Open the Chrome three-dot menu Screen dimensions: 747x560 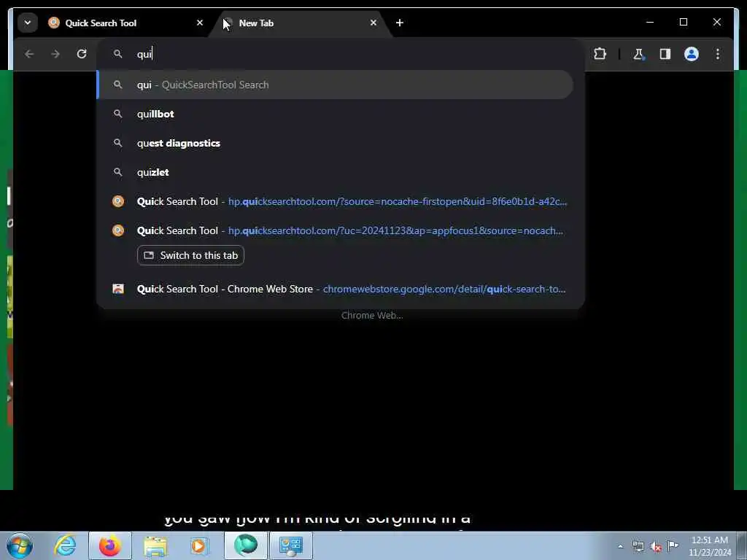click(x=718, y=54)
